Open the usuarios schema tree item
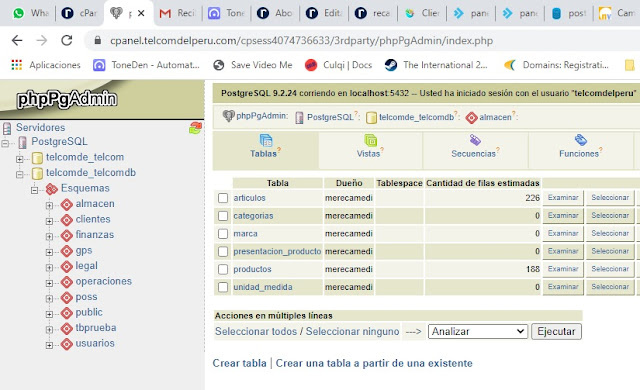 point(95,343)
